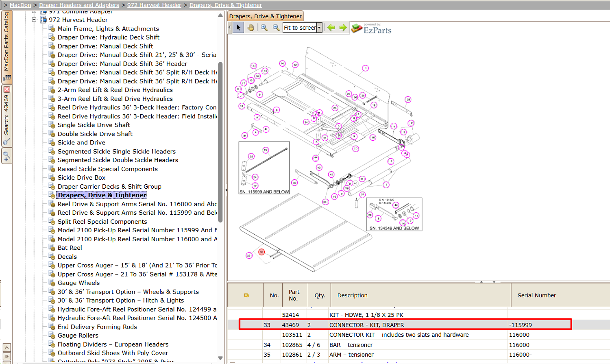Collapse the toolbar with the left chevron handle
This screenshot has height=364, width=610.
pos(229,28)
